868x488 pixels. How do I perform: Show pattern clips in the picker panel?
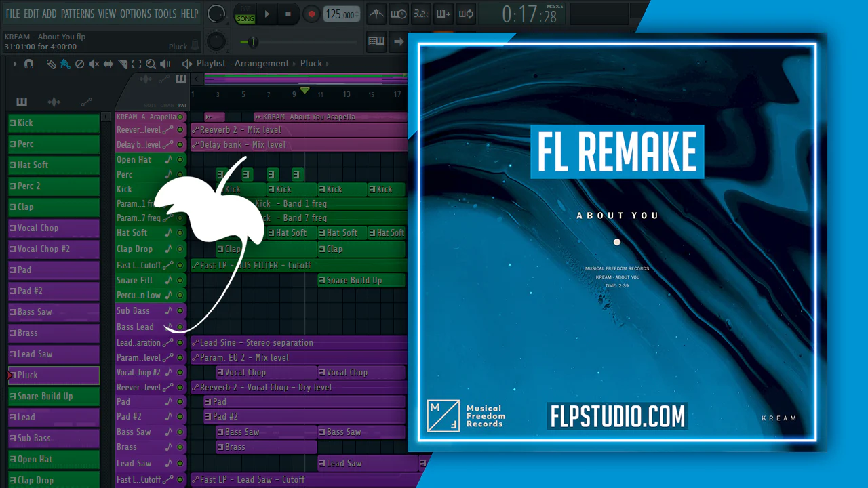tap(22, 102)
